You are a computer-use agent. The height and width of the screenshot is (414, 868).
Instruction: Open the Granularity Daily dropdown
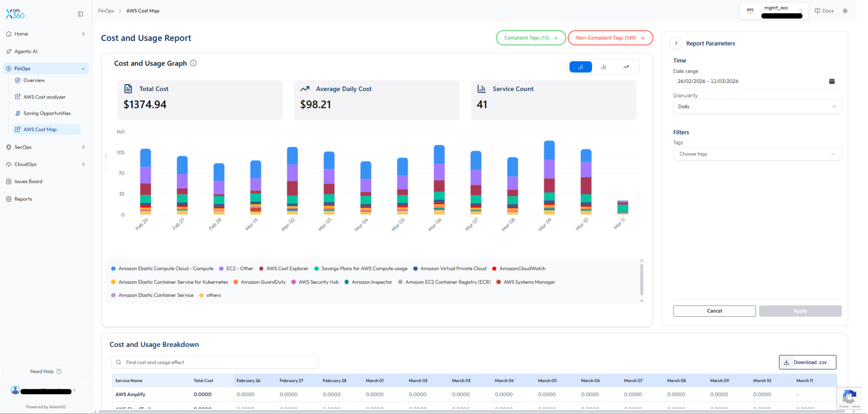point(757,107)
